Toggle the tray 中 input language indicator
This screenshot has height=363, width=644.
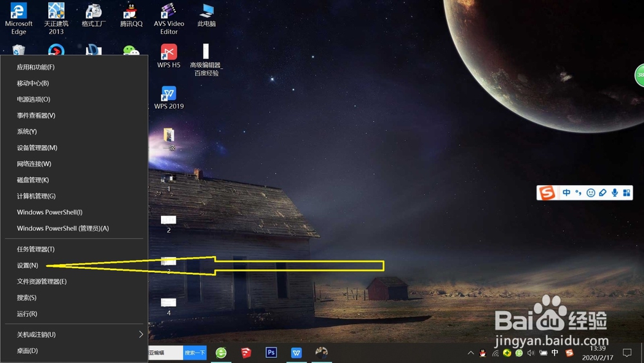pos(555,353)
